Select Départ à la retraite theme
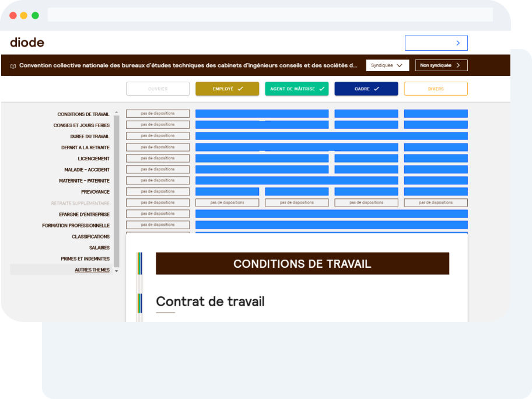Image resolution: width=532 pixels, height=399 pixels. coord(86,148)
